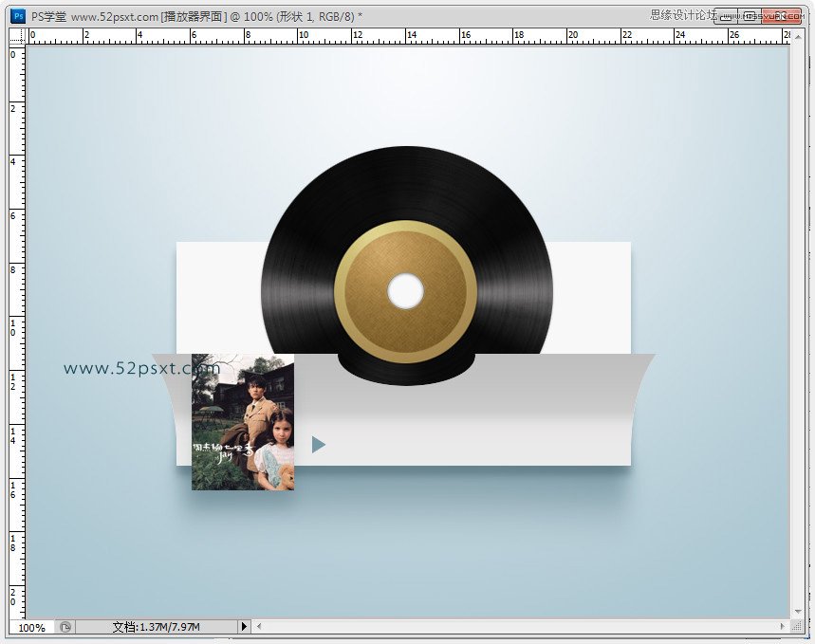Click the vertical scrollbar down arrow
This screenshot has height=644, width=815.
pyautogui.click(x=799, y=612)
